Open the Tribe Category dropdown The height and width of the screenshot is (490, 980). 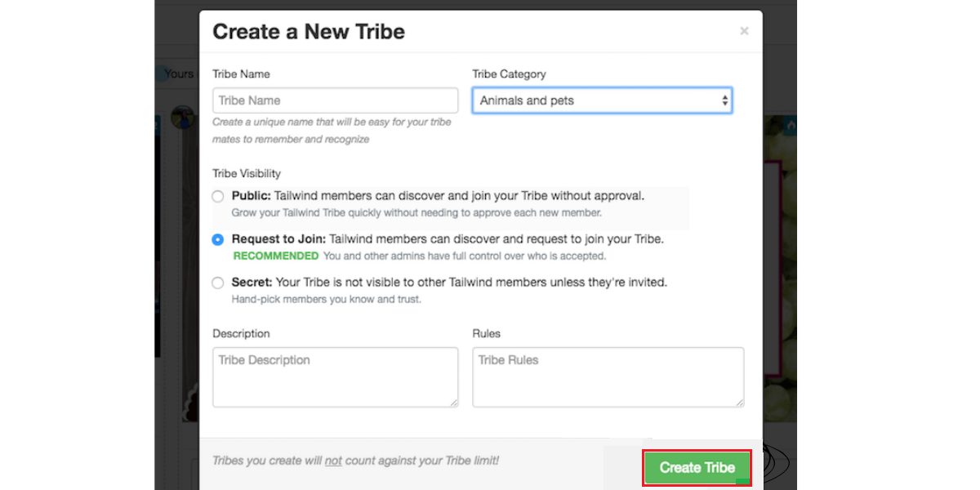[x=601, y=100]
